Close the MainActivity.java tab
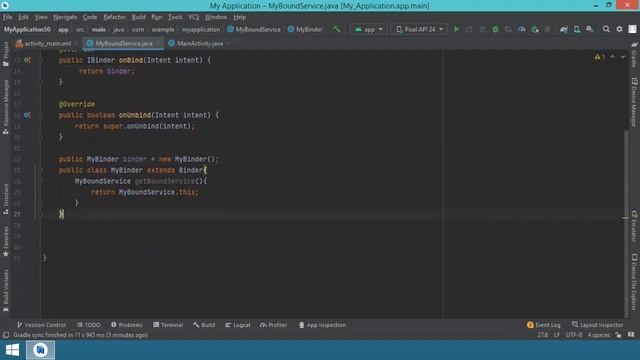The image size is (640, 360). pyautogui.click(x=229, y=43)
